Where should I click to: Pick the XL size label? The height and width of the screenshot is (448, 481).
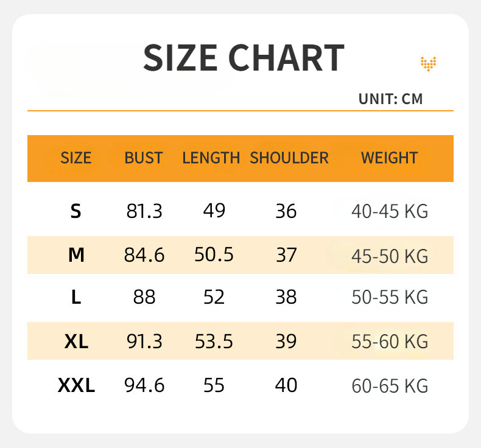click(x=76, y=341)
